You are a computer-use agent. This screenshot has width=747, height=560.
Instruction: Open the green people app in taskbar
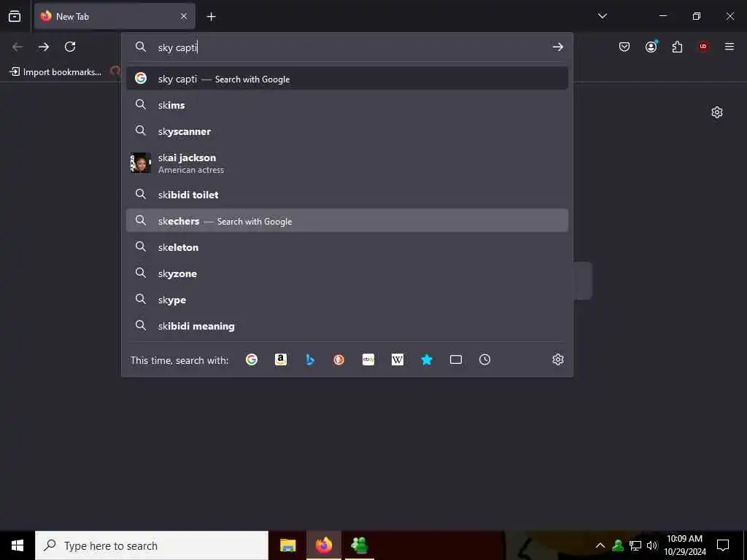[x=360, y=545]
